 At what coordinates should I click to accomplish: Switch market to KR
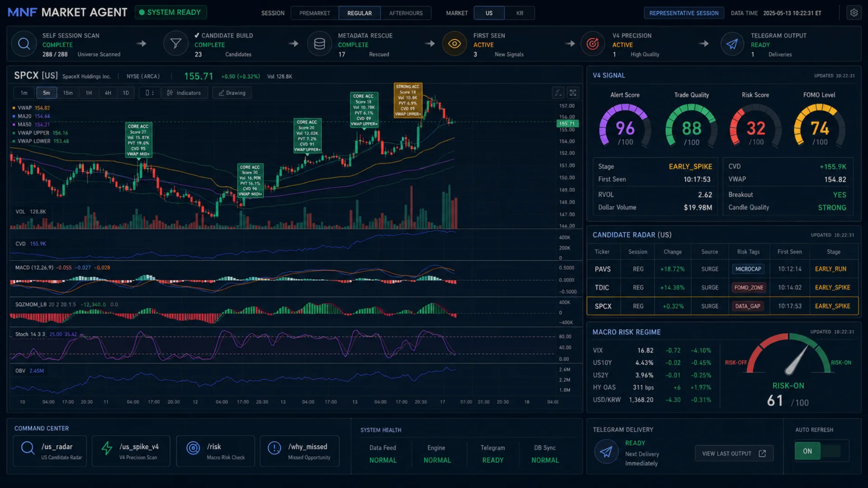tap(519, 13)
